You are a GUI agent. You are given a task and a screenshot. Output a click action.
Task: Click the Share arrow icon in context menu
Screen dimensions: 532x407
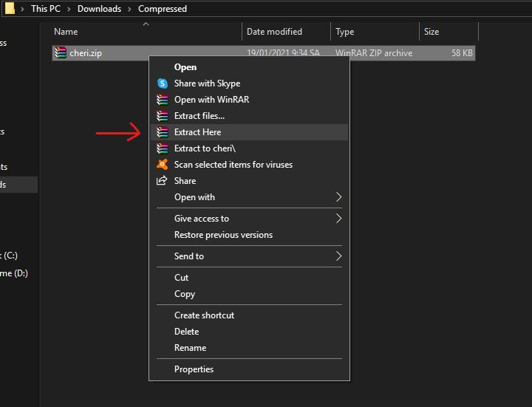point(163,181)
